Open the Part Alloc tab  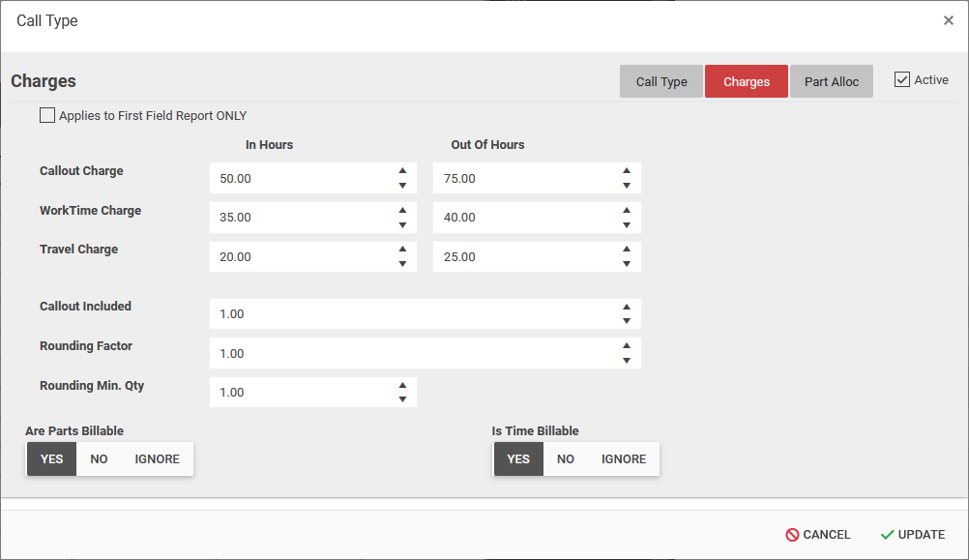coord(831,82)
